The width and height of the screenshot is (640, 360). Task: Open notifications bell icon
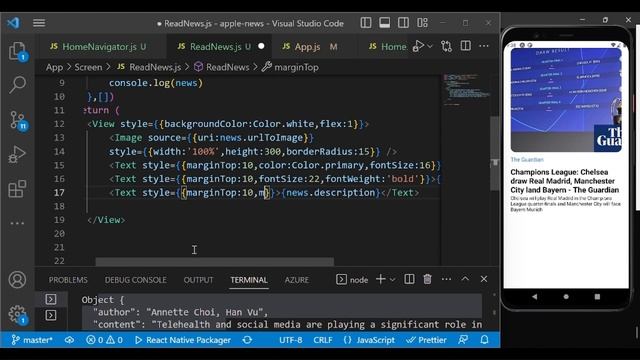point(484,340)
